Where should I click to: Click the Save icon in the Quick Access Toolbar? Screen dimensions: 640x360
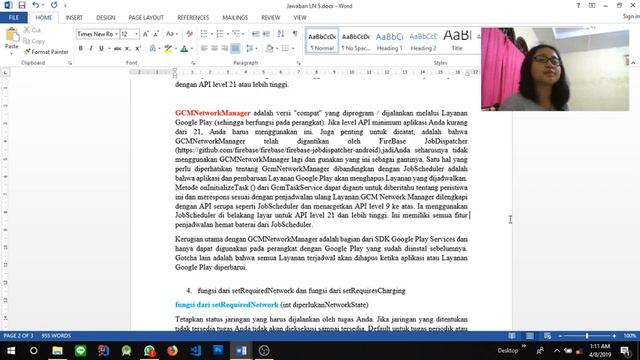pyautogui.click(x=22, y=5)
